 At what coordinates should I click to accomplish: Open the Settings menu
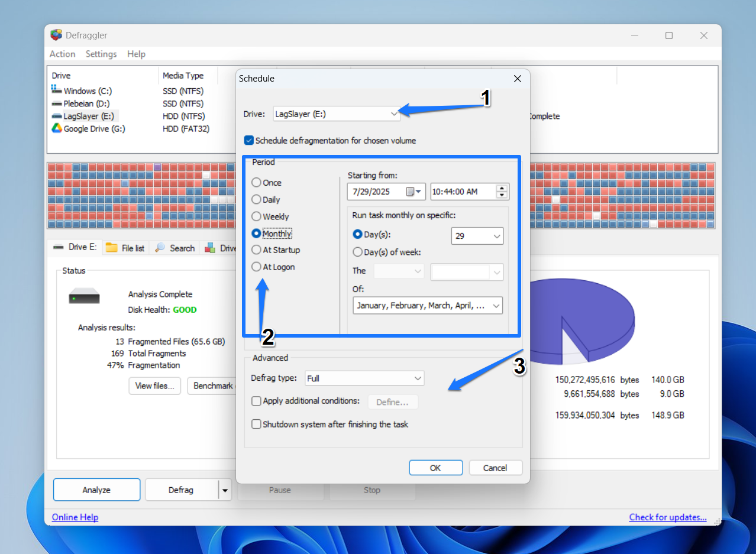(101, 54)
